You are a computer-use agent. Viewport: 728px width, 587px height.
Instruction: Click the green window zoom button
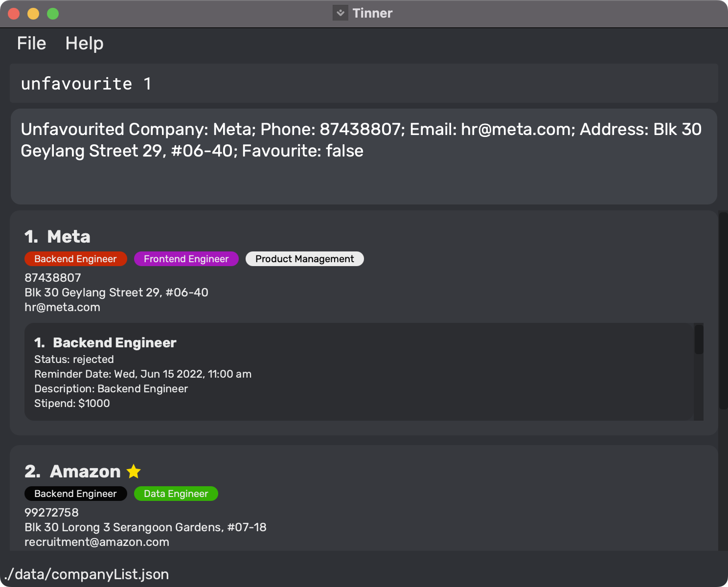point(53,14)
